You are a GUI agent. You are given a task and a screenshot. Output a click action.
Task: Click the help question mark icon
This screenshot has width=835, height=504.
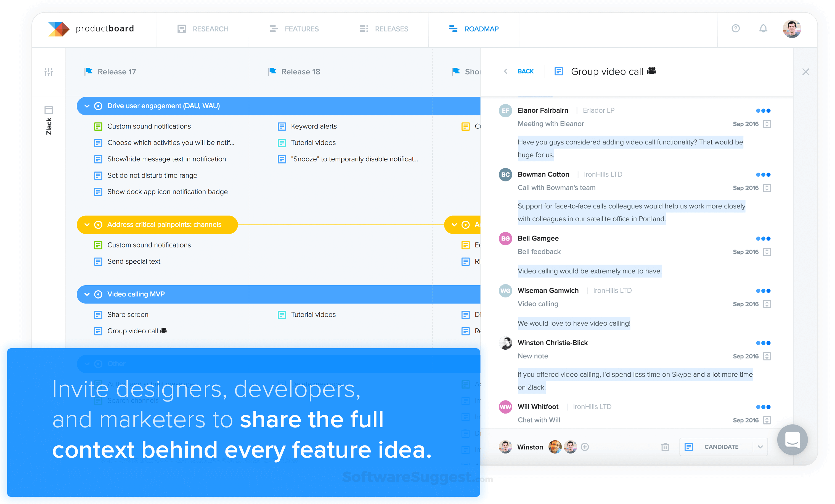coord(735,29)
